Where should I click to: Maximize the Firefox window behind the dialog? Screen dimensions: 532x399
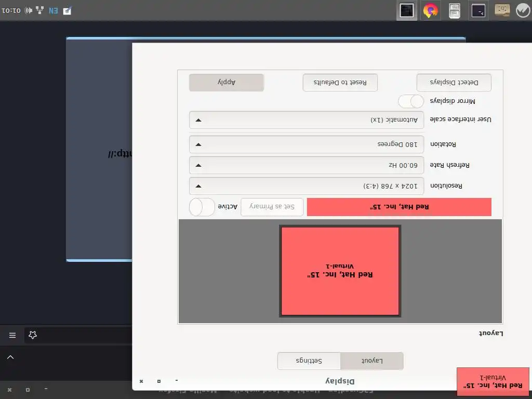(x=28, y=390)
